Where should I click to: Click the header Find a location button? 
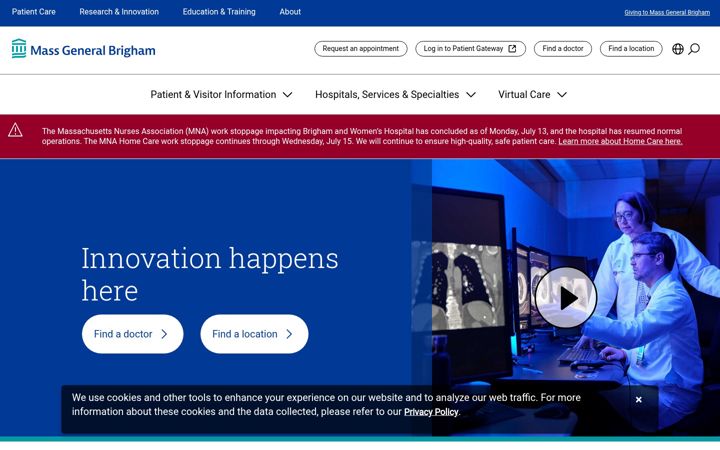click(631, 49)
